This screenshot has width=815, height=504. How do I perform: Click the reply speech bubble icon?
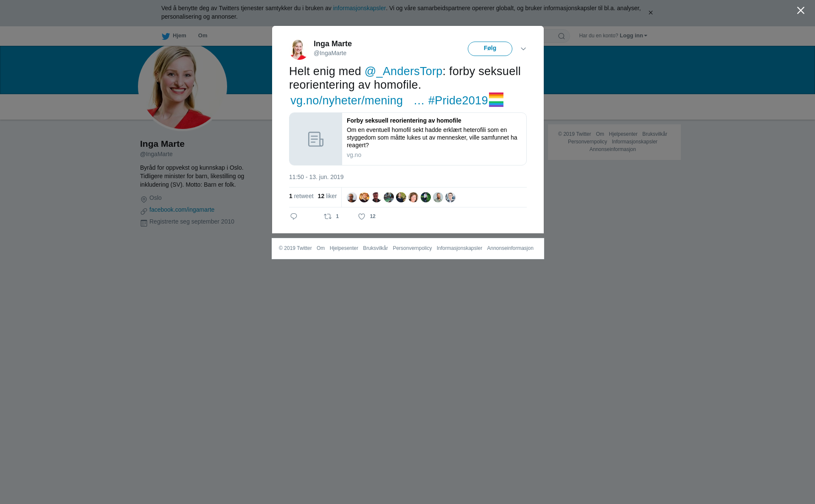point(294,216)
